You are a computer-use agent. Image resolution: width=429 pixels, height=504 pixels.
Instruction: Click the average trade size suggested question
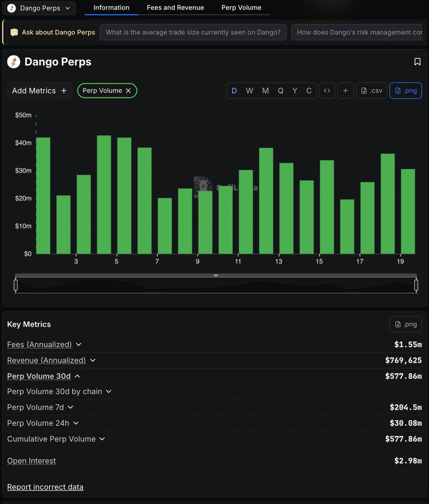pos(193,32)
